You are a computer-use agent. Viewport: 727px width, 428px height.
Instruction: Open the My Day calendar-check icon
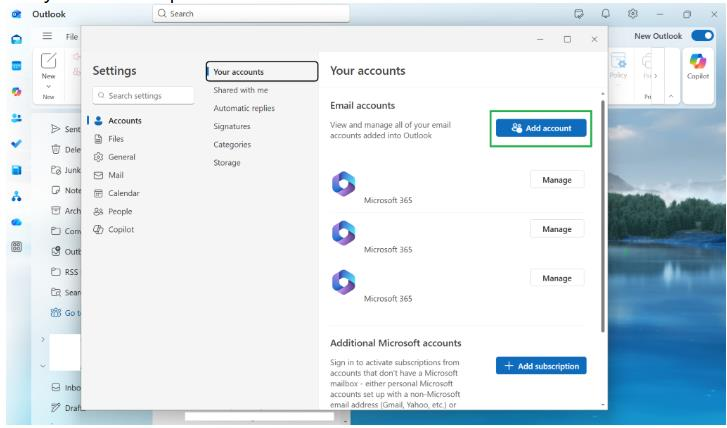point(579,14)
